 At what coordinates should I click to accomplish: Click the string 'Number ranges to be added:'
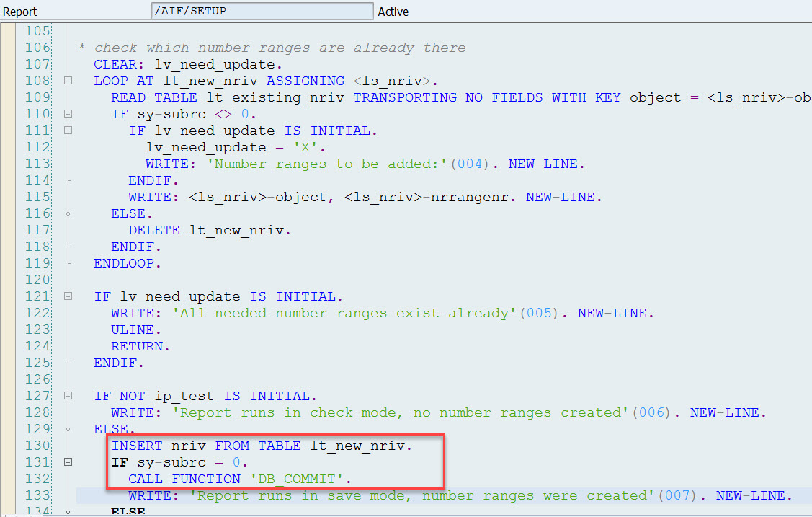point(327,164)
